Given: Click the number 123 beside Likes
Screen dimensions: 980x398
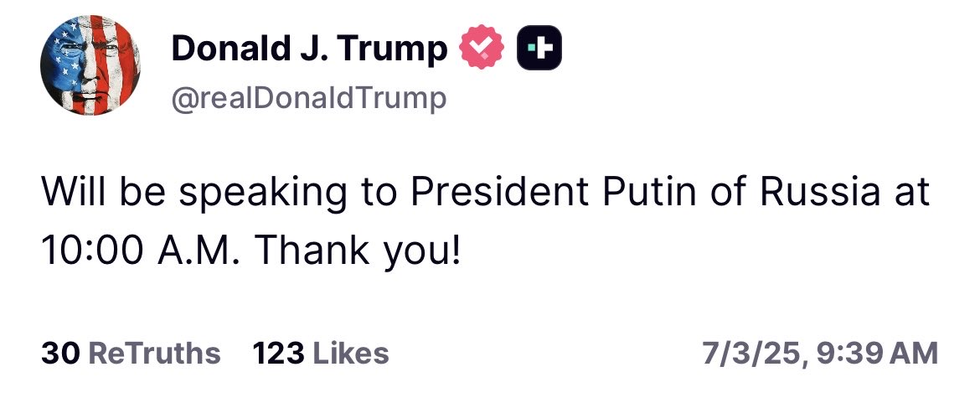Looking at the screenshot, I should 278,353.
